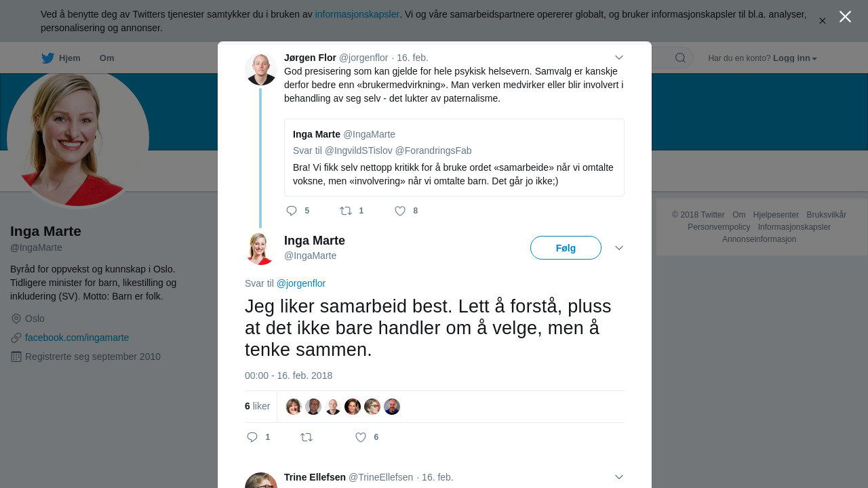Image resolution: width=868 pixels, height=488 pixels.
Task: Click reply icon under Inga Marte's tweet
Action: 252,437
